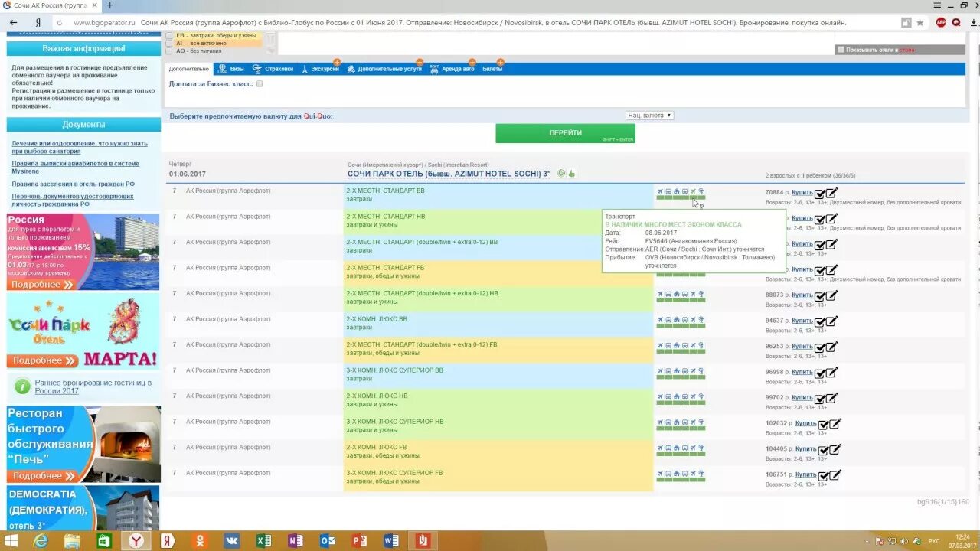Click edit pencil icon in 106751 р. row
The height and width of the screenshot is (551, 980).
click(x=835, y=475)
